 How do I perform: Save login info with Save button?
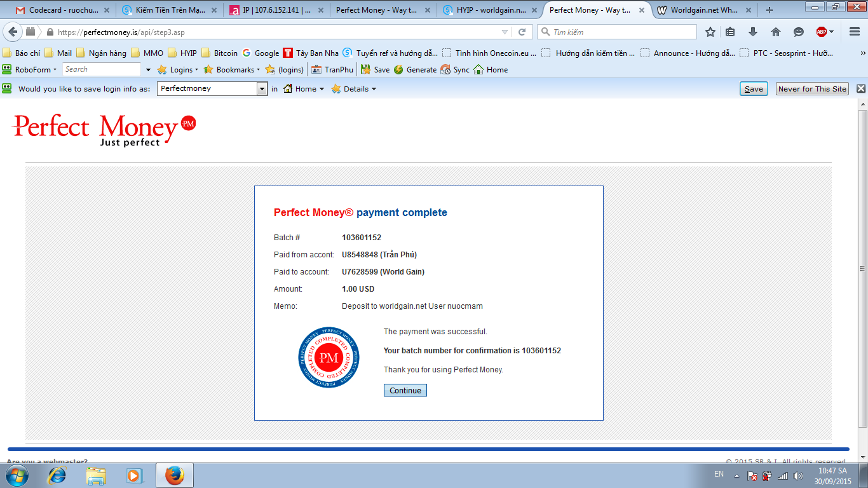point(754,89)
